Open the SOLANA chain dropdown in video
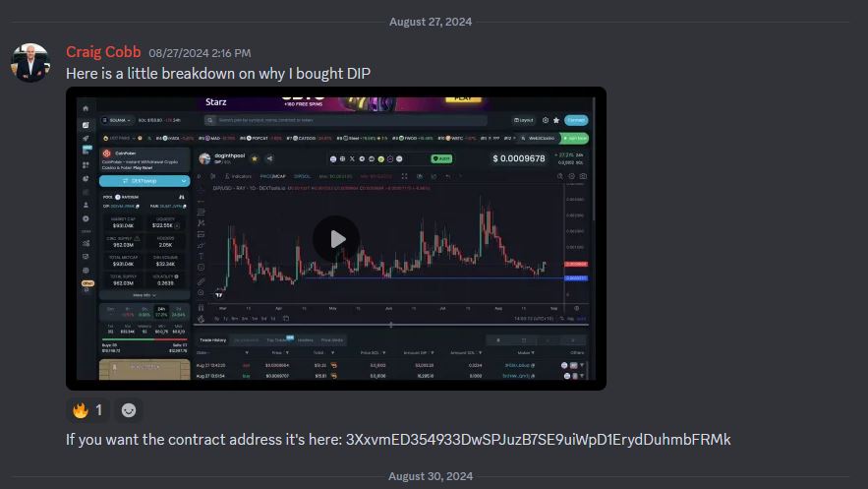This screenshot has height=489, width=868. [117, 120]
